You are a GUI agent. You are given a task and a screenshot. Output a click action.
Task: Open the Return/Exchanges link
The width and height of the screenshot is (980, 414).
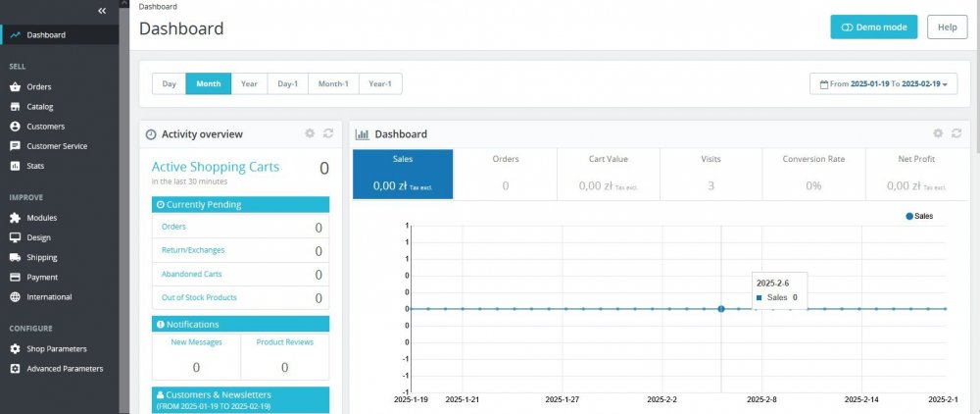[x=193, y=250]
